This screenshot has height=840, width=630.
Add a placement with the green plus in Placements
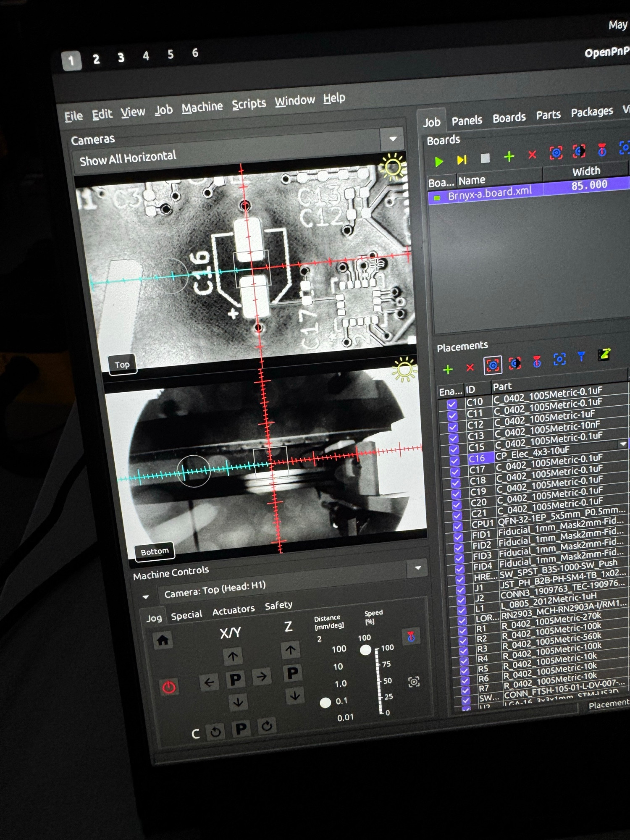click(x=448, y=369)
